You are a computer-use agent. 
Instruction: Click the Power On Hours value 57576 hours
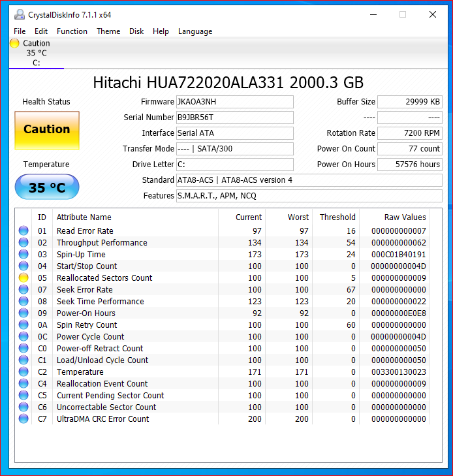coord(410,165)
